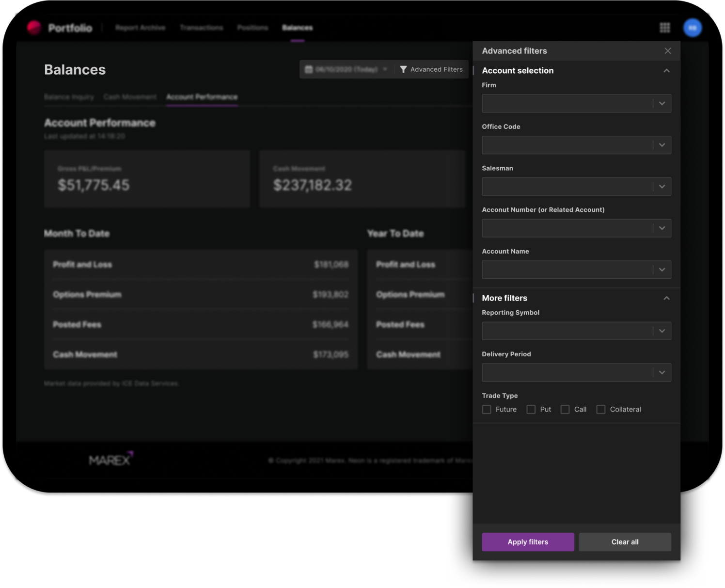This screenshot has height=588, width=725.
Task: Switch to the Balances nav tab
Action: (x=298, y=28)
